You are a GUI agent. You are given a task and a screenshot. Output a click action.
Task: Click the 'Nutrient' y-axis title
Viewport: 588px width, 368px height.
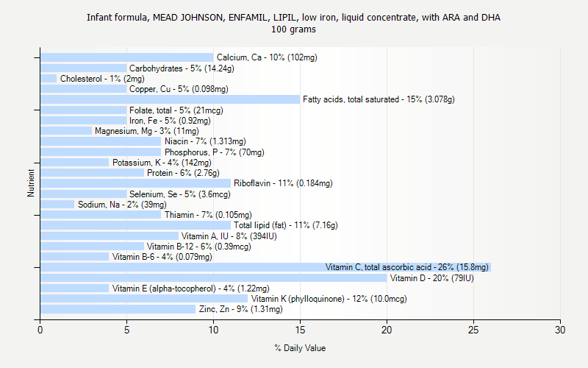point(31,183)
